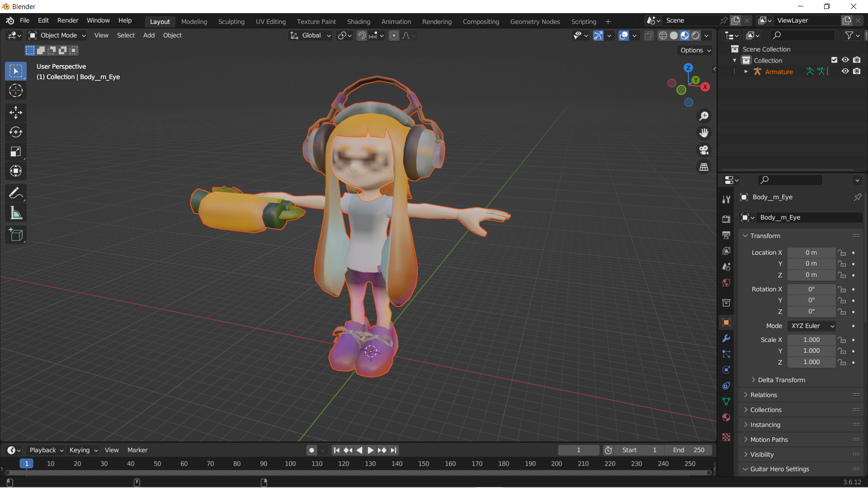Toggle viewport overlays button
868x488 pixels.
623,36
